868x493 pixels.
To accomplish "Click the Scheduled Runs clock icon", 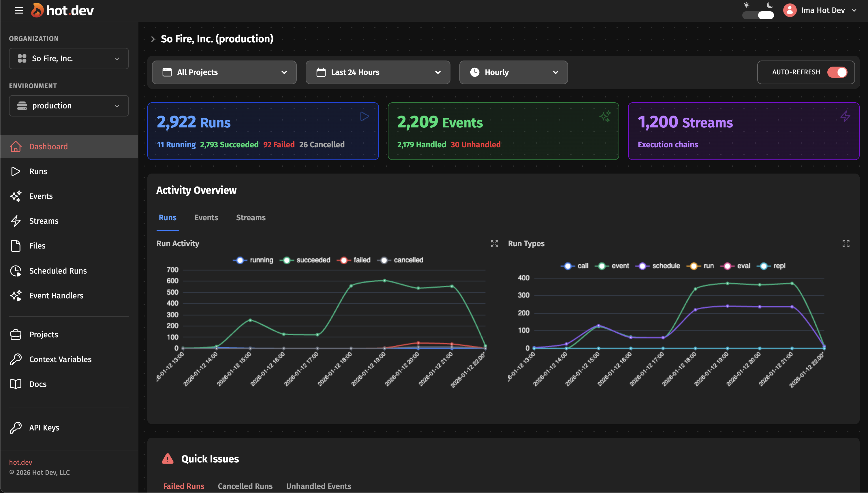I will point(16,271).
